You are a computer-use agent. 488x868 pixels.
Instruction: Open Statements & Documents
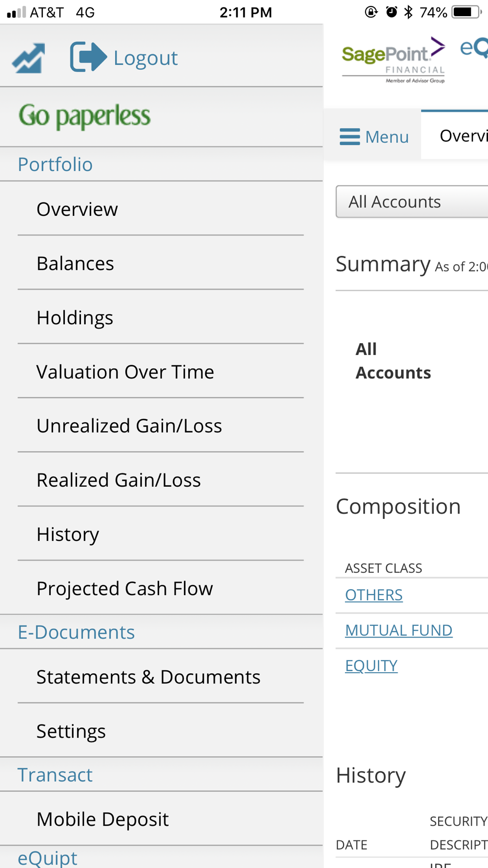(148, 677)
